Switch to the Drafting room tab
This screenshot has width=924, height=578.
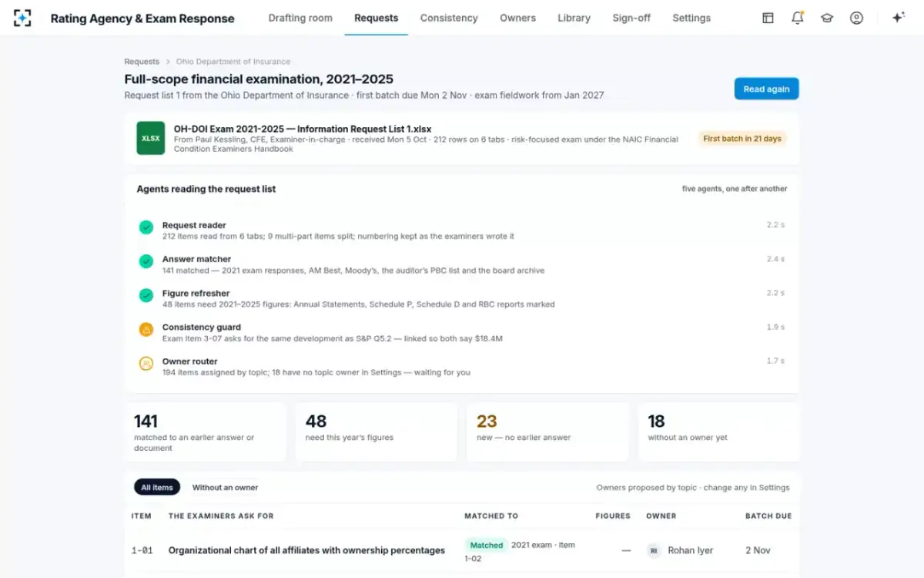(x=300, y=18)
